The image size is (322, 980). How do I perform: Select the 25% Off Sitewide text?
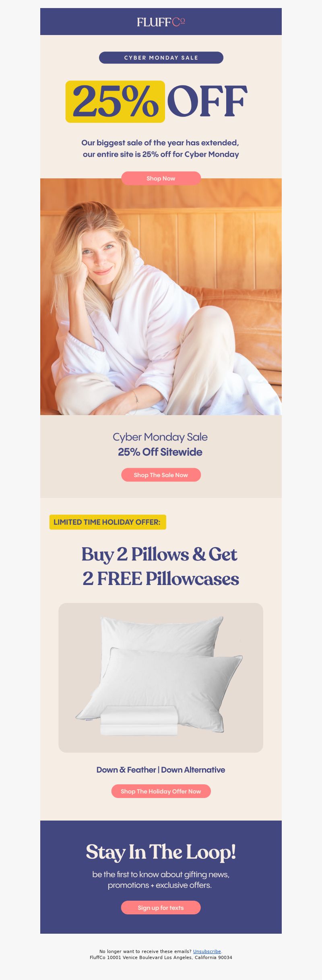point(160,452)
